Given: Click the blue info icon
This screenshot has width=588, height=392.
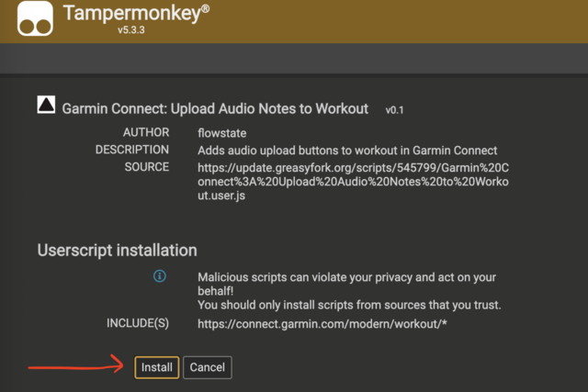Looking at the screenshot, I should [x=160, y=276].
